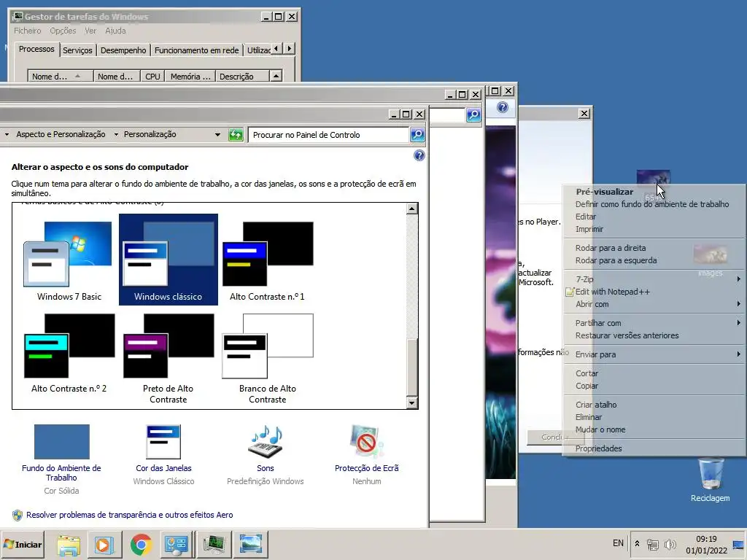
Task: Select the Windows 7 Basic theme
Action: point(69,260)
